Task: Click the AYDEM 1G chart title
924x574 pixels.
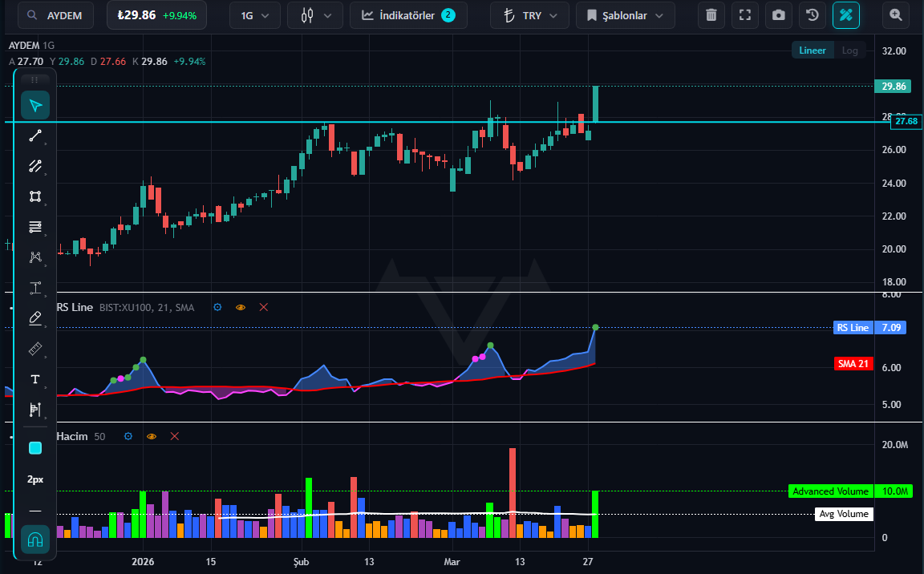Action: click(x=31, y=46)
